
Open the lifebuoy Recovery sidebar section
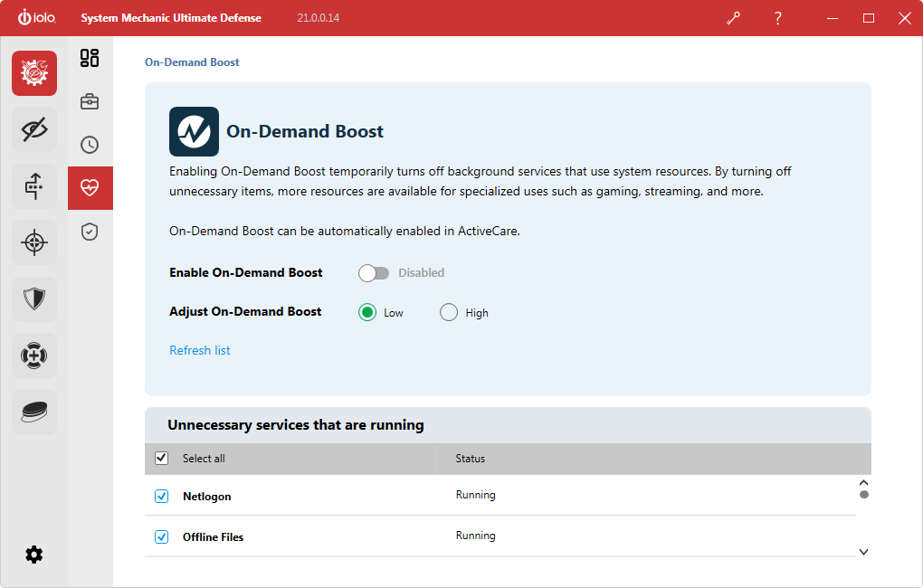click(34, 356)
